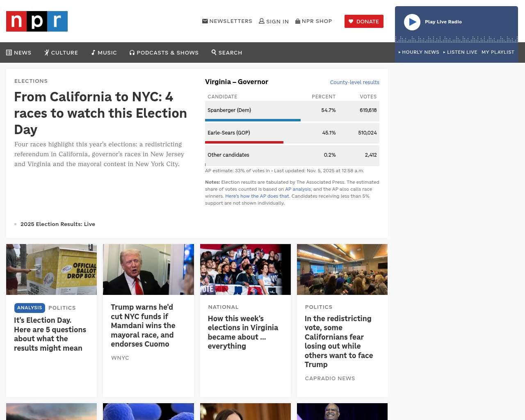Click the Search magnifier icon

click(x=214, y=52)
